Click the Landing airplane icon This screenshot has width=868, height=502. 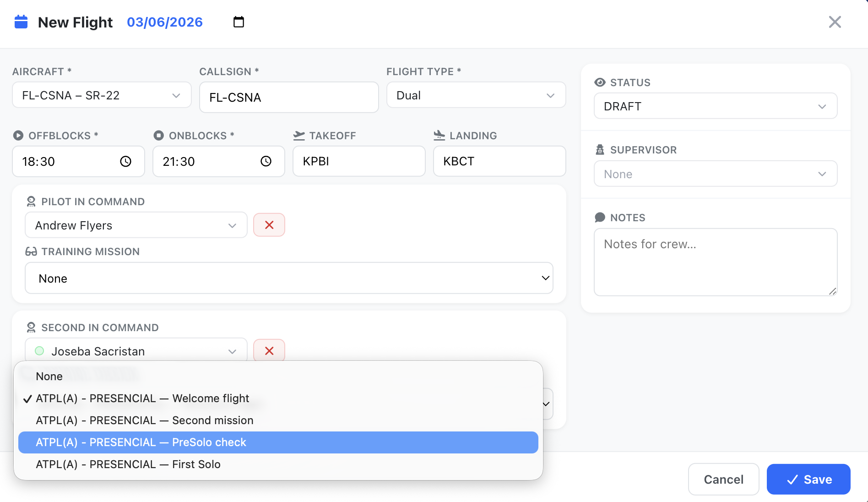point(439,136)
